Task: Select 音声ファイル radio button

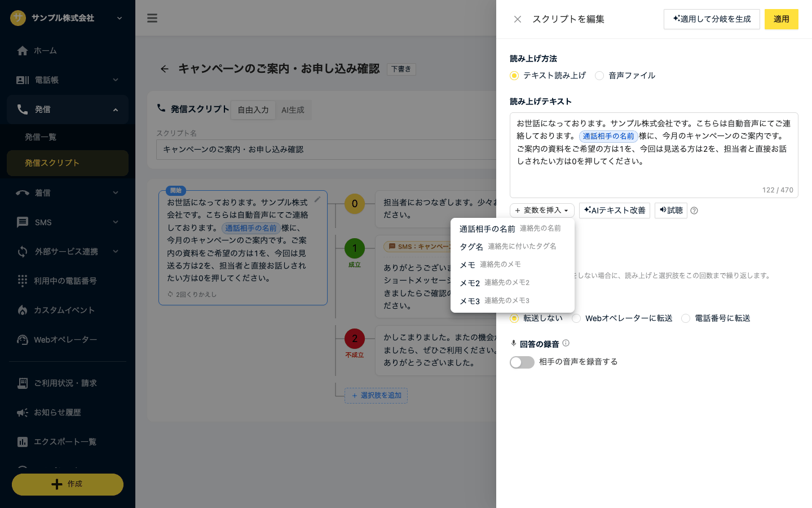Action: tap(599, 76)
